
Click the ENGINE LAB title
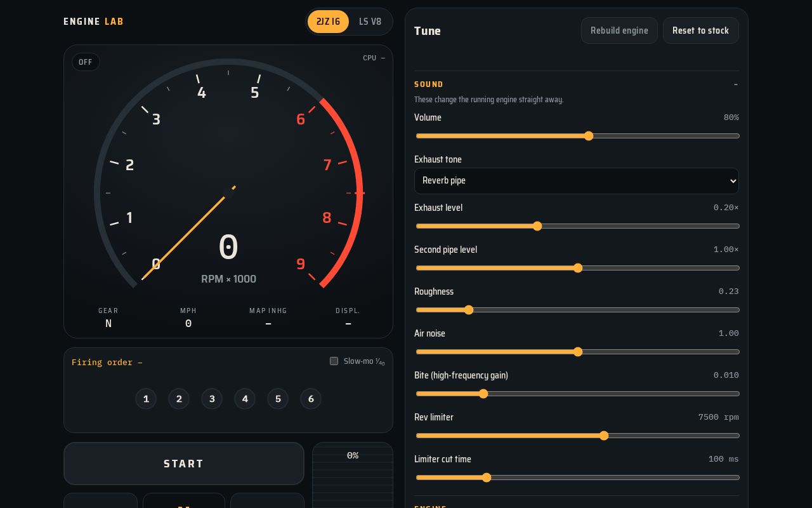93,22
